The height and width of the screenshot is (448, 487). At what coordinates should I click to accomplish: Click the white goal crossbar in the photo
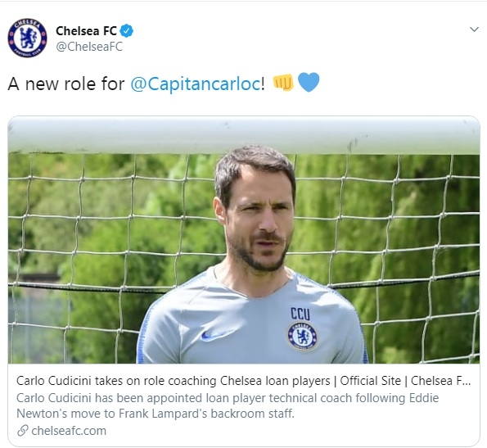[x=244, y=135]
